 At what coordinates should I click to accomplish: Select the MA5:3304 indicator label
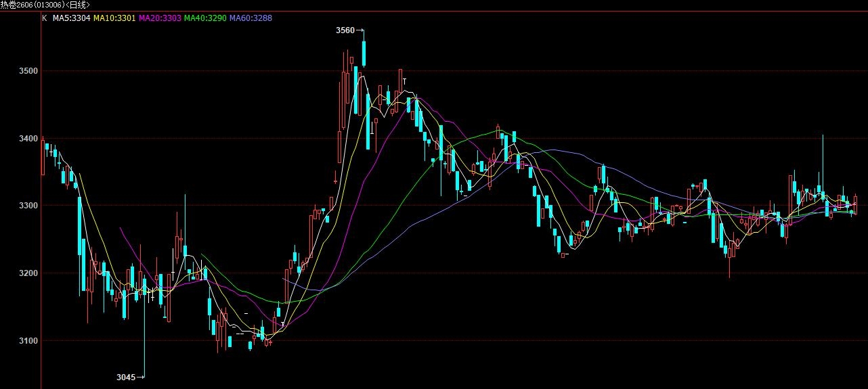(x=71, y=18)
